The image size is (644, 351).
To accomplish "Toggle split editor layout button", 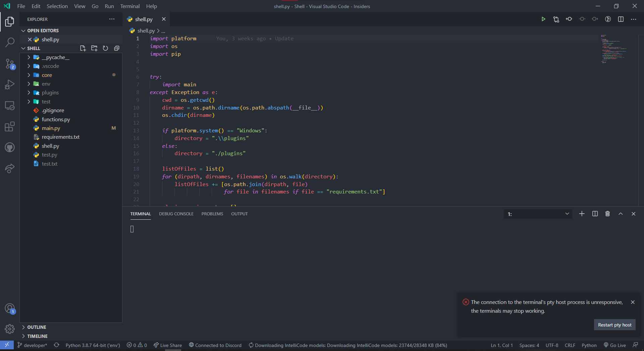I will (621, 19).
